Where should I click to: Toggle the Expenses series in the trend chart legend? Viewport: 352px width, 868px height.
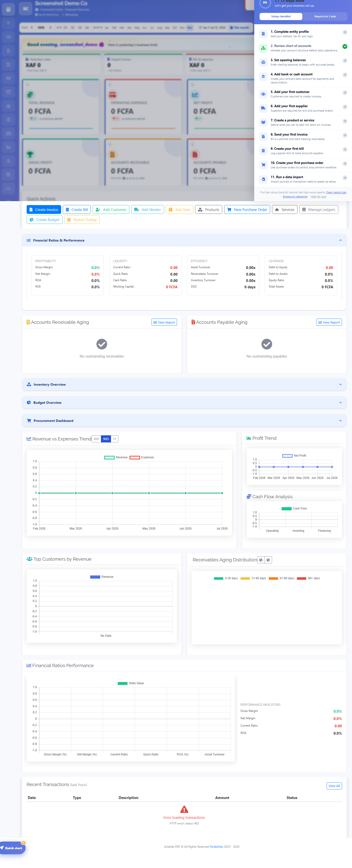pos(142,457)
